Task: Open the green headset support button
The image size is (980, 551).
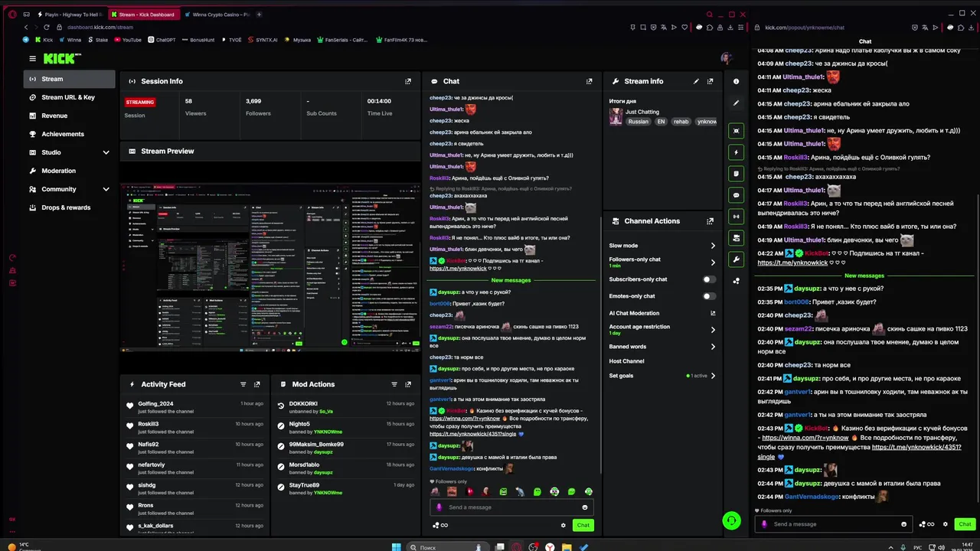Action: click(x=732, y=520)
